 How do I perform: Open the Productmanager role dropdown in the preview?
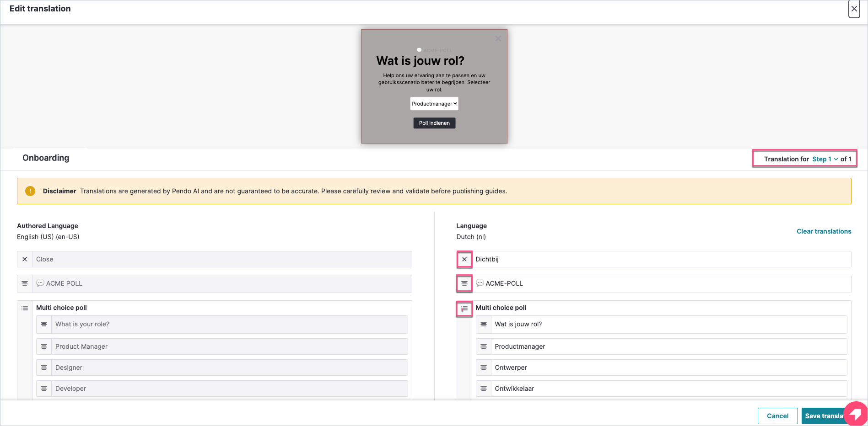pyautogui.click(x=434, y=103)
